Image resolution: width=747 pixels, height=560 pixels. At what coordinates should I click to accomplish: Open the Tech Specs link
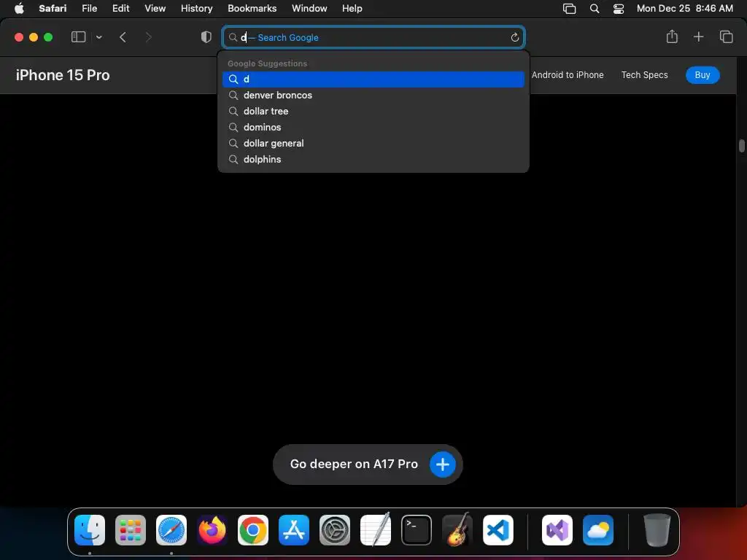pyautogui.click(x=645, y=75)
